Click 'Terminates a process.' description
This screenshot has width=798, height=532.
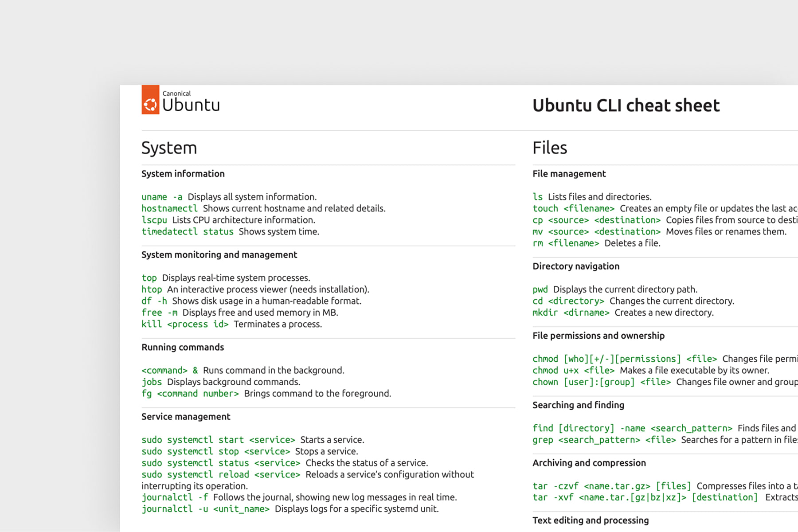(x=278, y=324)
